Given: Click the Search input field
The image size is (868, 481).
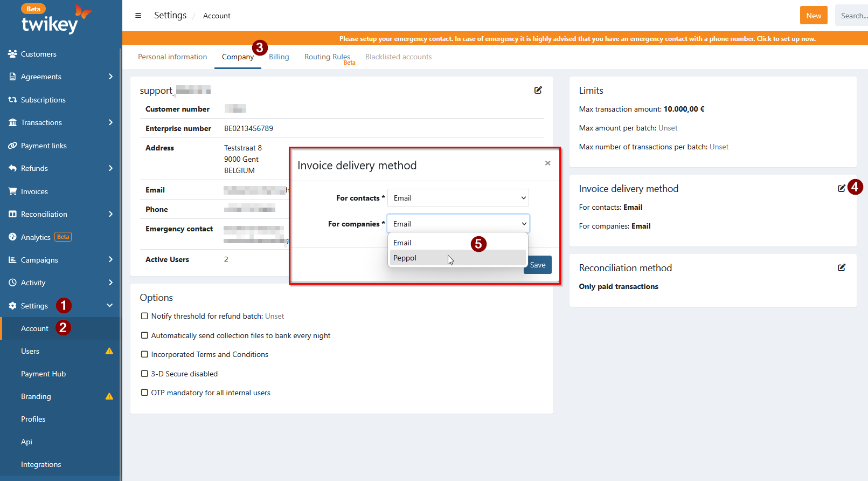Looking at the screenshot, I should (x=853, y=16).
